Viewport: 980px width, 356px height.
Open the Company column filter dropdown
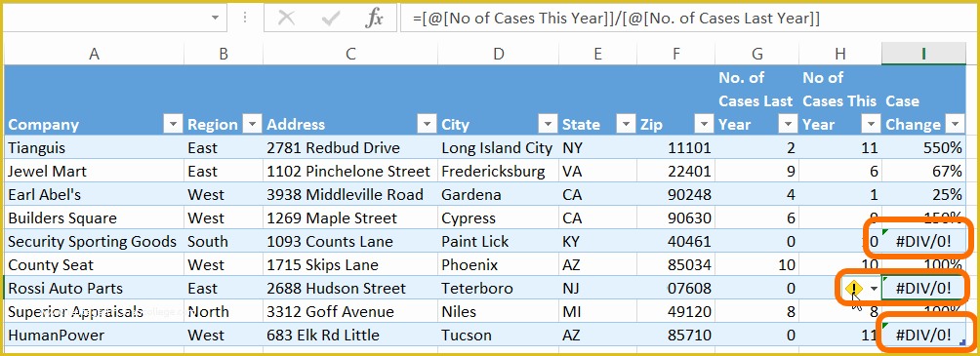[173, 124]
